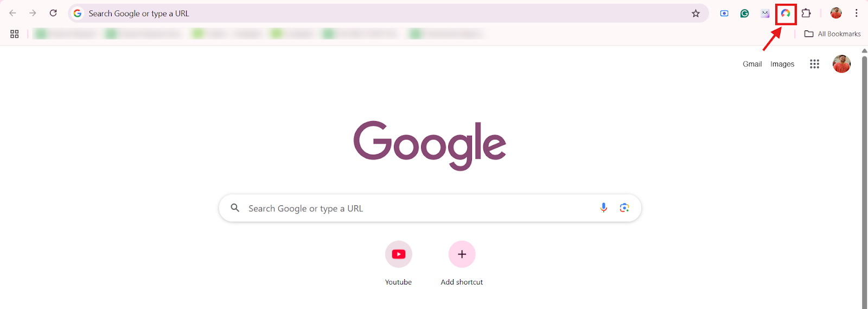Open the Images link
Screen dimensions: 868x309
pos(782,64)
